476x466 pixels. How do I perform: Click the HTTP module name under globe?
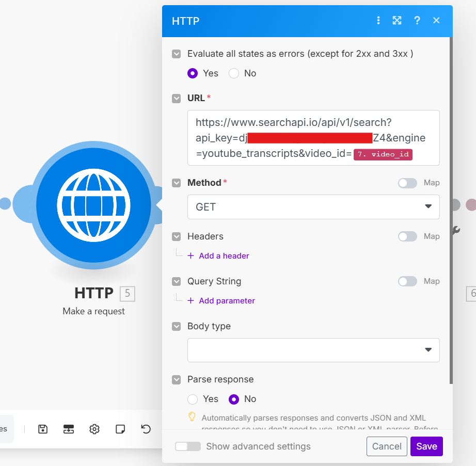[94, 293]
